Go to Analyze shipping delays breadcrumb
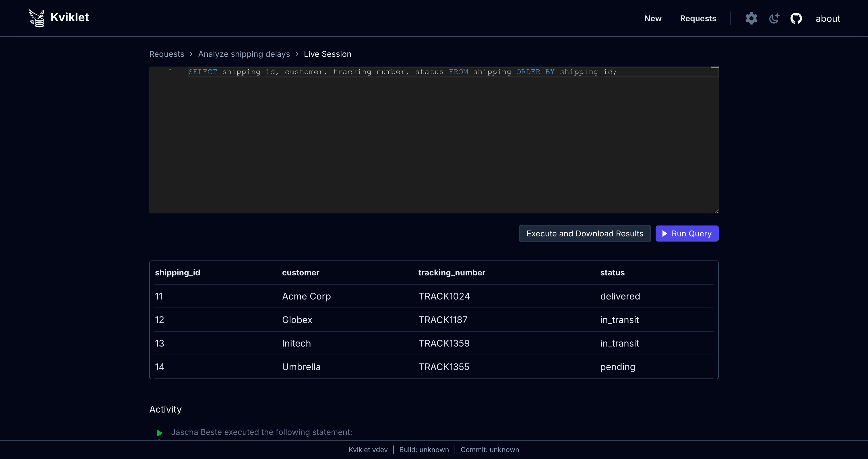Screen dimensions: 868x459 tap(244, 54)
